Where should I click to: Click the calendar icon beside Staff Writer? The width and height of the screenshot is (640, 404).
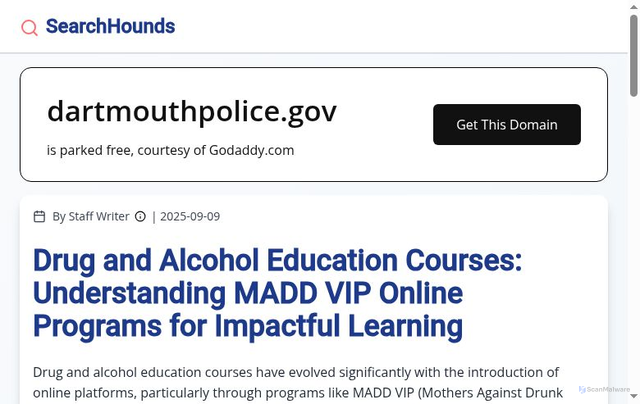click(40, 216)
